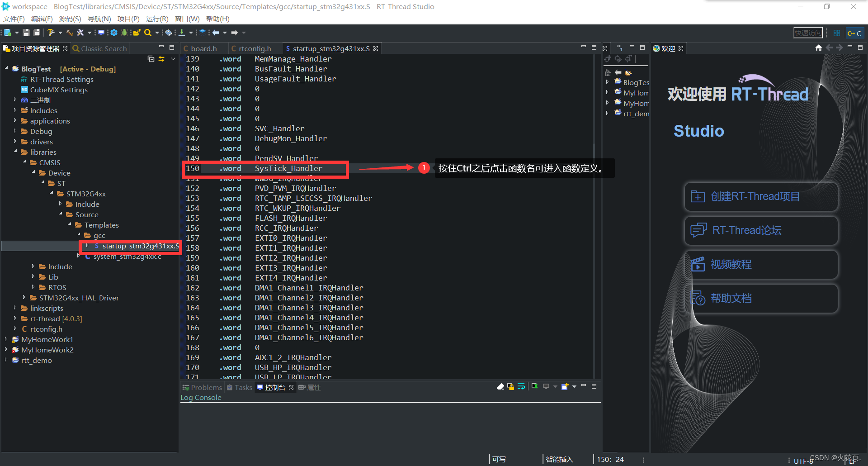This screenshot has width=868, height=466.
Task: Clear the console with the eraser icon
Action: coord(500,386)
